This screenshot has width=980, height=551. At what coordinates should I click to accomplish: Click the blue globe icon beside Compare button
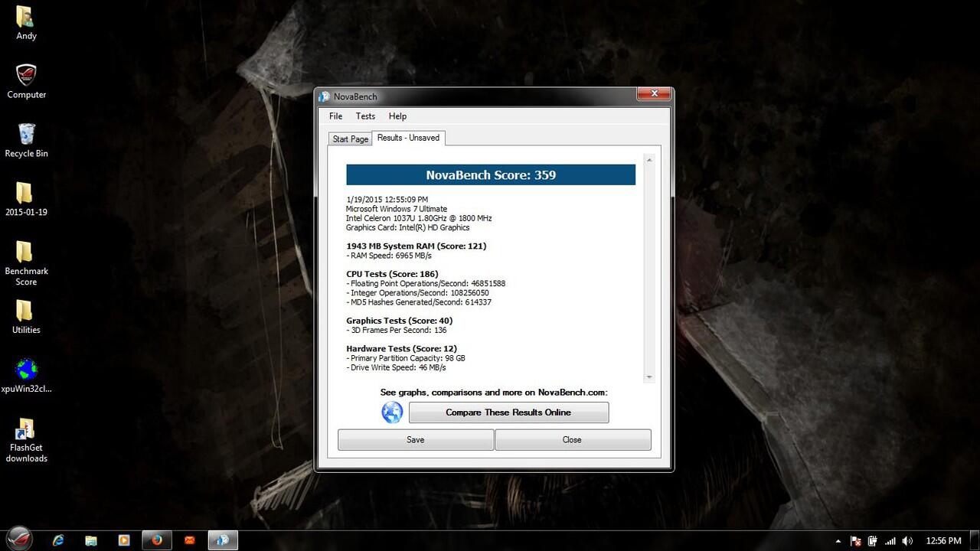392,412
